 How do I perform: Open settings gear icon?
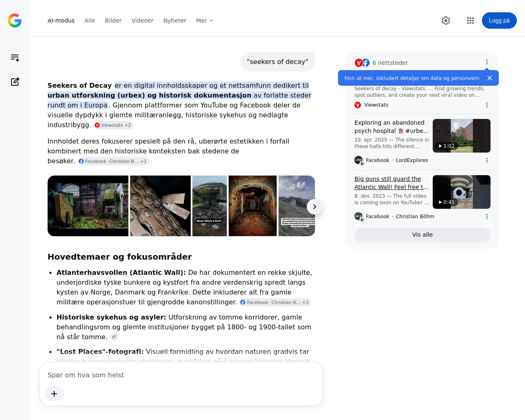point(446,21)
